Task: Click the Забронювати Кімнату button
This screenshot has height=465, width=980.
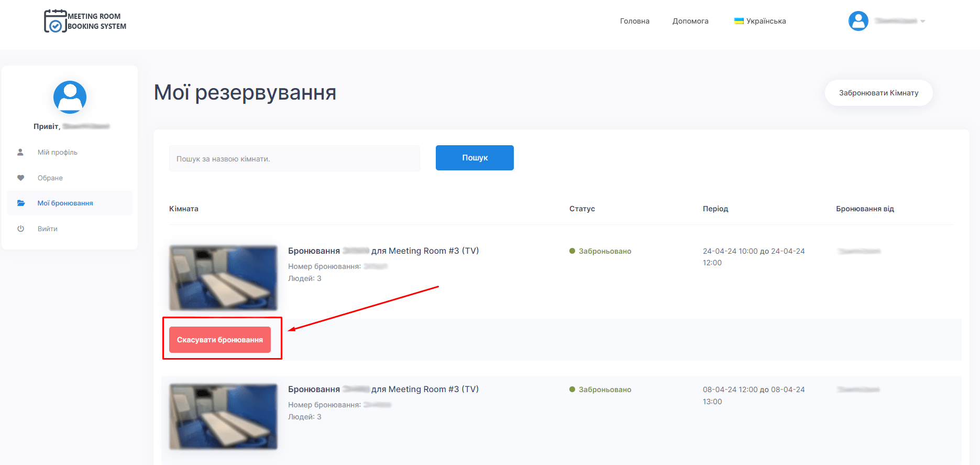Action: tap(878, 93)
